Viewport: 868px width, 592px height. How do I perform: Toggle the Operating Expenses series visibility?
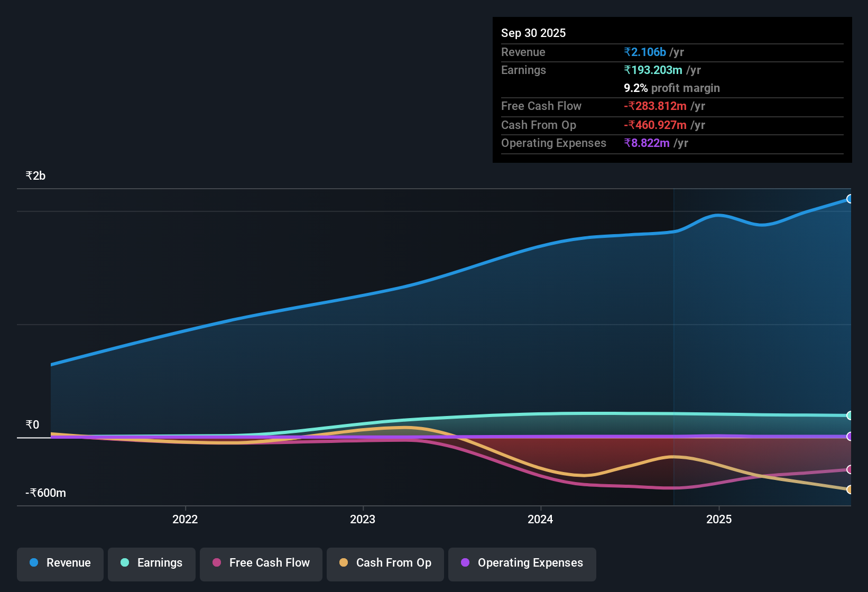pyautogui.click(x=522, y=563)
